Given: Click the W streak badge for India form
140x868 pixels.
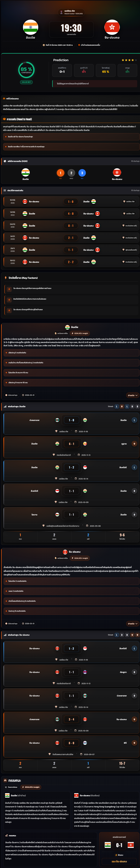Looking at the screenshot, I should pos(122,406).
